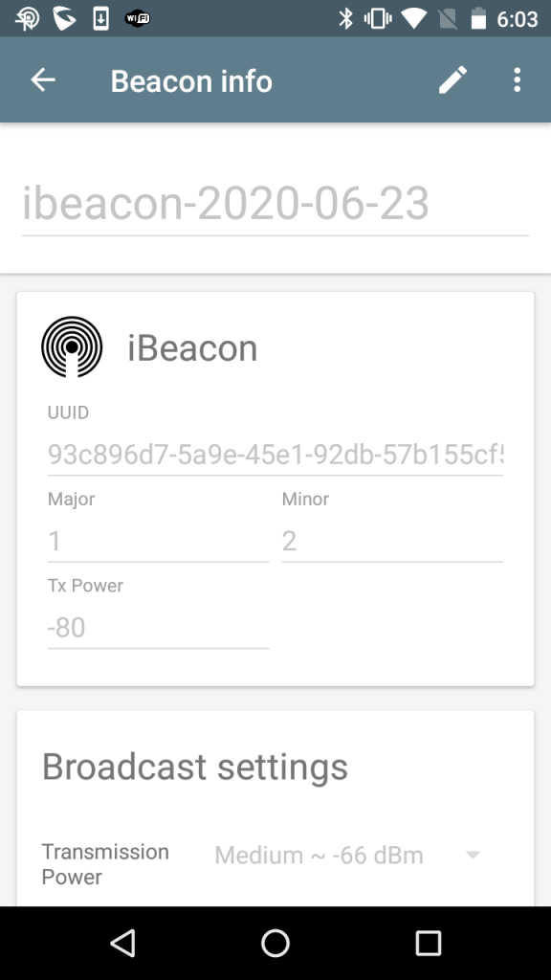This screenshot has width=551, height=980.
Task: Select the Major value field showing 1
Action: click(158, 541)
